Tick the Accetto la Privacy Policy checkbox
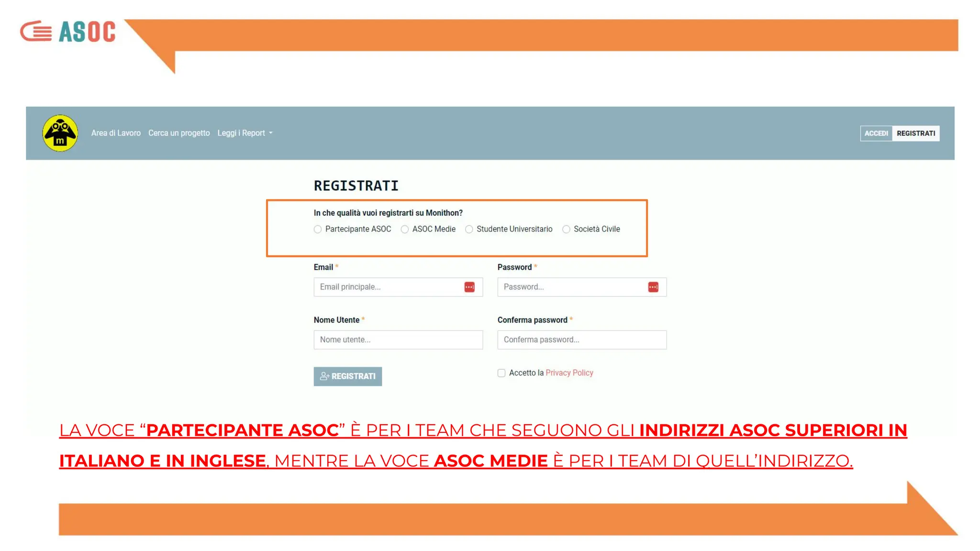The height and width of the screenshot is (551, 980). point(501,373)
